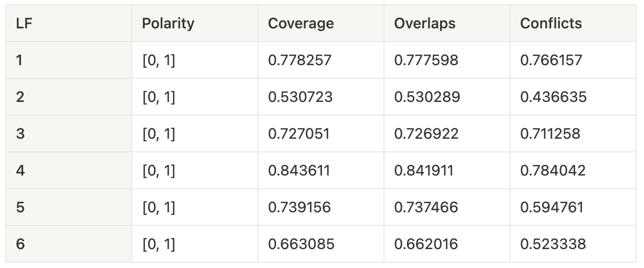Click the Conflicts value 0.766157
644x268 pixels.
(x=552, y=60)
